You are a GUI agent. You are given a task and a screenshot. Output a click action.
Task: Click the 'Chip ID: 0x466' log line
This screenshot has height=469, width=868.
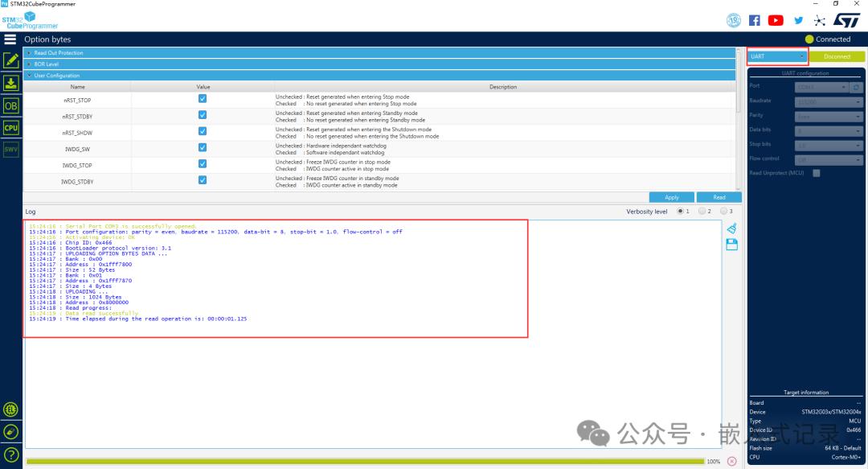pos(70,243)
